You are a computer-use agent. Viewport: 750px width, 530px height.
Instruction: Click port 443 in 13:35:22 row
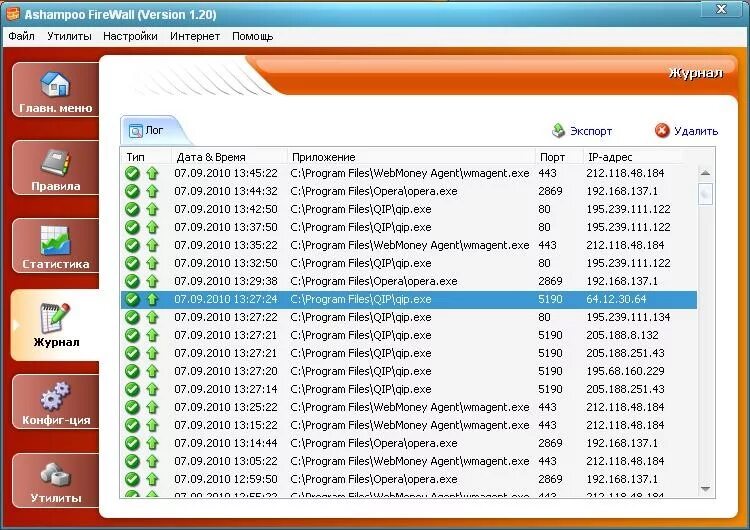(x=547, y=245)
